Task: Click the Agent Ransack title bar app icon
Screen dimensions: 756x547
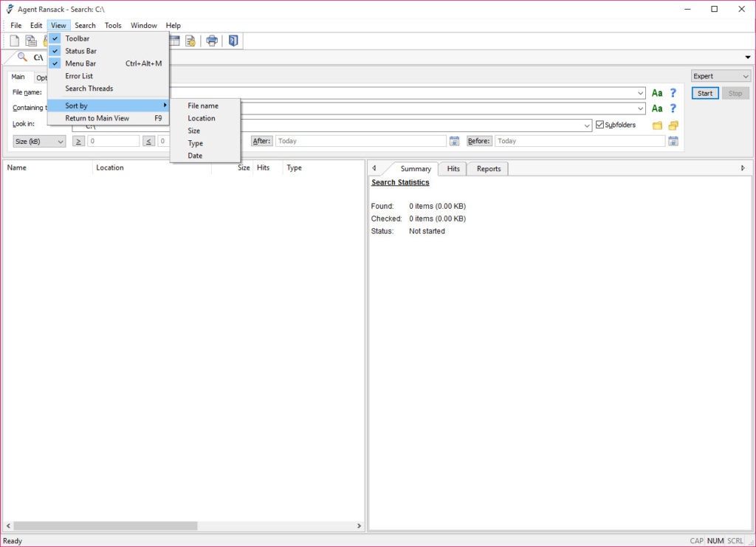Action: tap(10, 9)
